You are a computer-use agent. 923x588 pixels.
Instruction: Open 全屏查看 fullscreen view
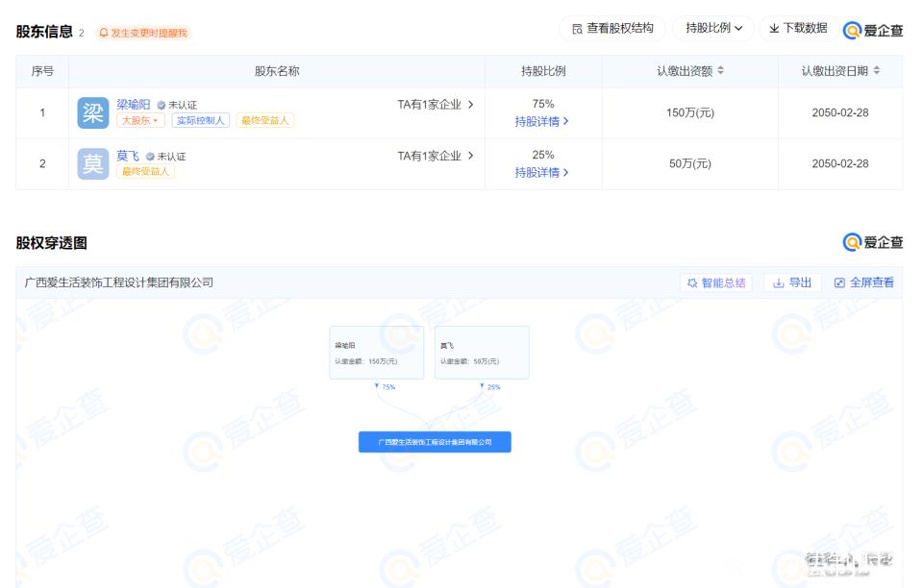863,282
